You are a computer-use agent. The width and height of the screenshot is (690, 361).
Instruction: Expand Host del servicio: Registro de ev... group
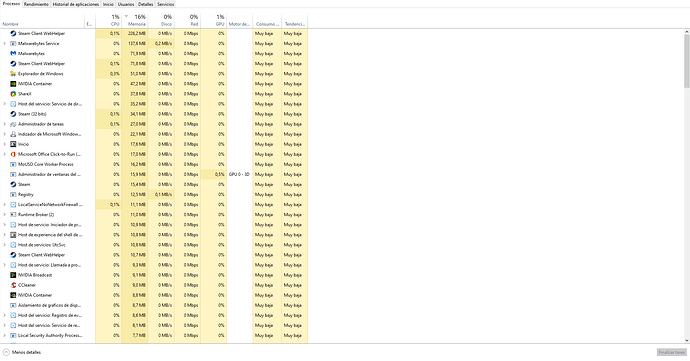click(x=4, y=315)
